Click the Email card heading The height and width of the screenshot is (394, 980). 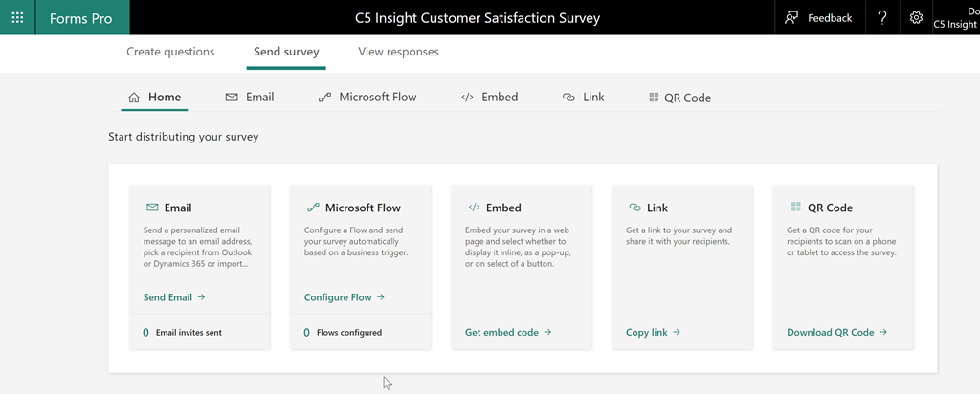pyautogui.click(x=178, y=208)
